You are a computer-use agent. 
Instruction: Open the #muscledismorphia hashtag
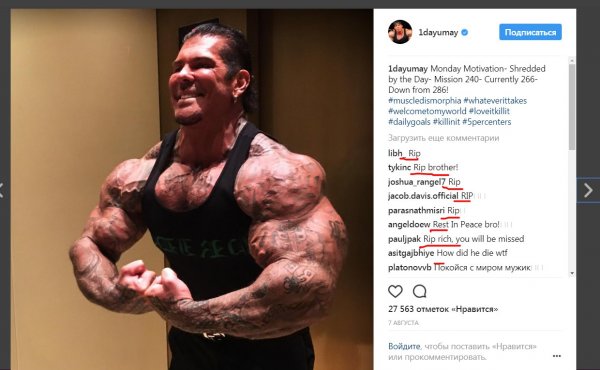pos(424,101)
